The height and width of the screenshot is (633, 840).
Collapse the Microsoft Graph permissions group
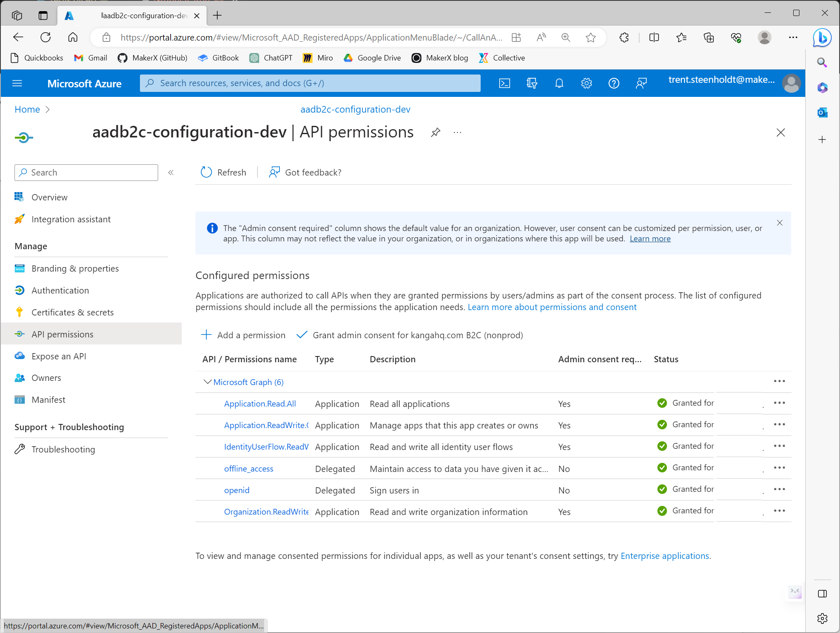click(x=207, y=382)
